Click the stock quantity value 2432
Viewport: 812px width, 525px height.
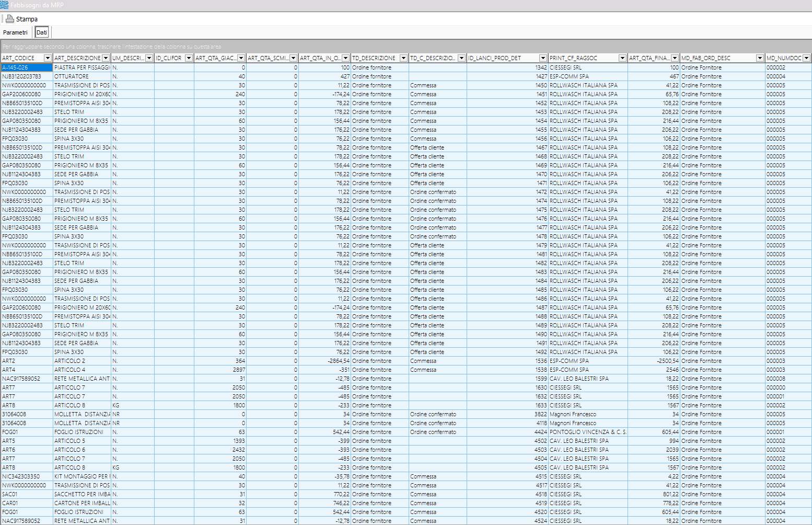(220, 450)
